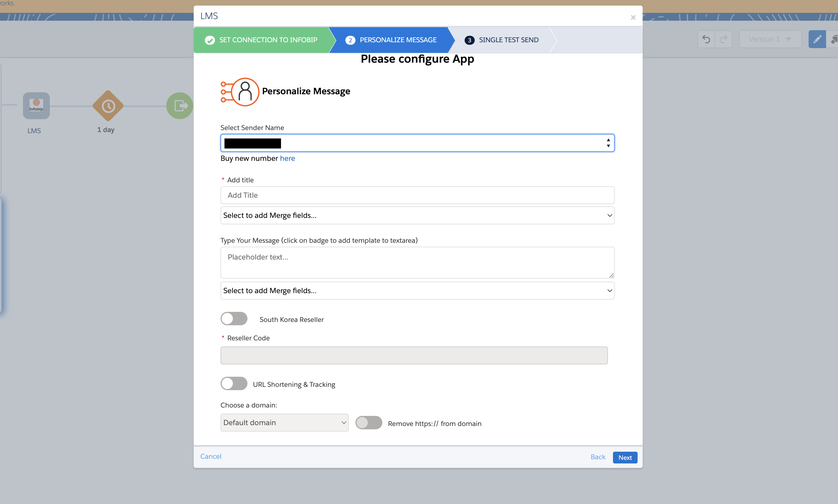
Task: Select the blue pencil edit mode icon
Action: point(818,39)
